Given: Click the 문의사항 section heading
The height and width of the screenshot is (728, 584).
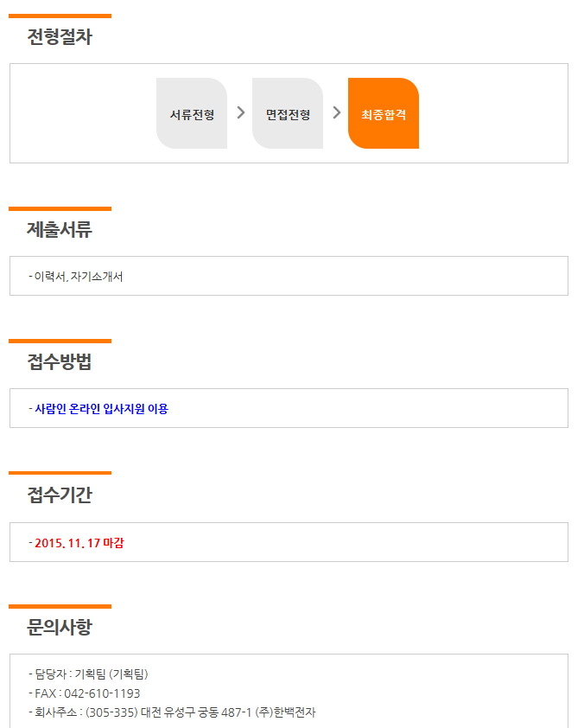Looking at the screenshot, I should click(x=60, y=627).
